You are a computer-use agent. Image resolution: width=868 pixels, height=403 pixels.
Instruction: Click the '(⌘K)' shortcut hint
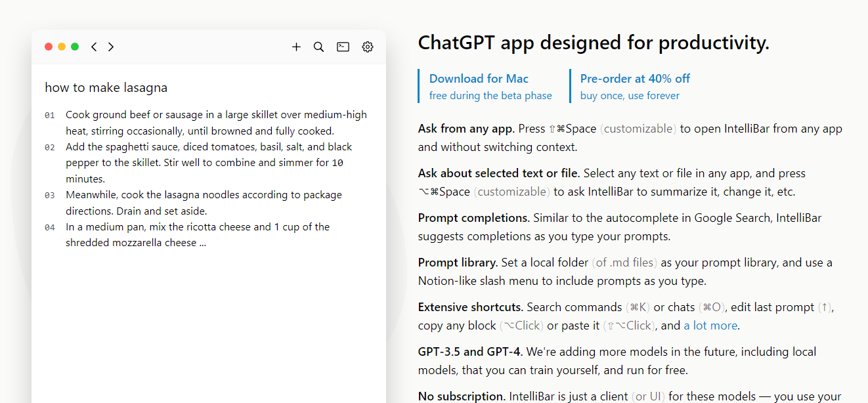coord(638,307)
